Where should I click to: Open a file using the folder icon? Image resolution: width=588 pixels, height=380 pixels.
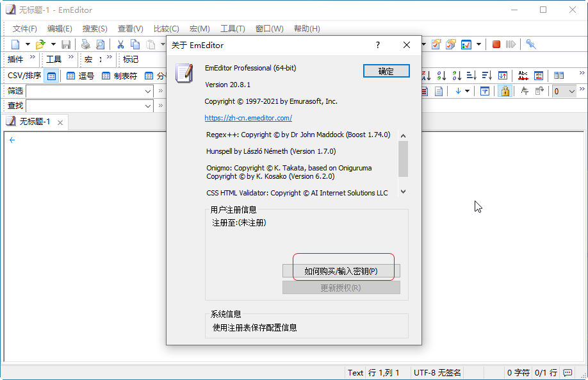pyautogui.click(x=40, y=44)
